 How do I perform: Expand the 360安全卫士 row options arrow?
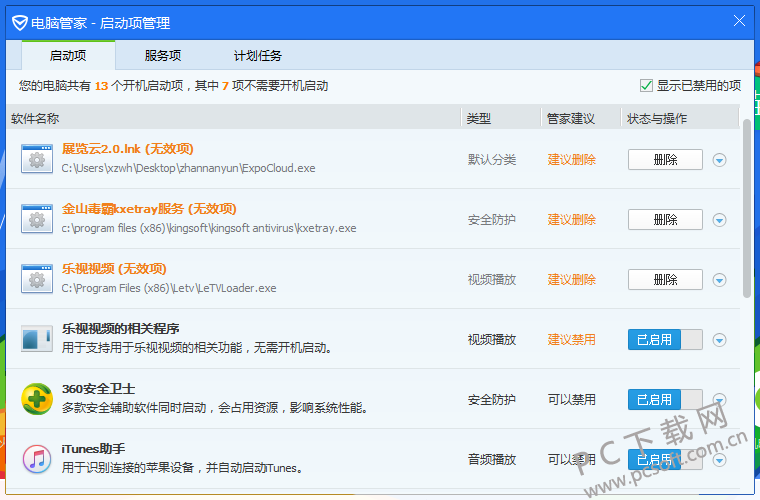pos(719,400)
